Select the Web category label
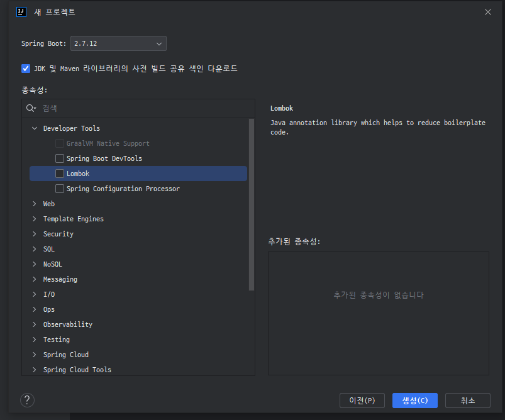 (x=49, y=204)
